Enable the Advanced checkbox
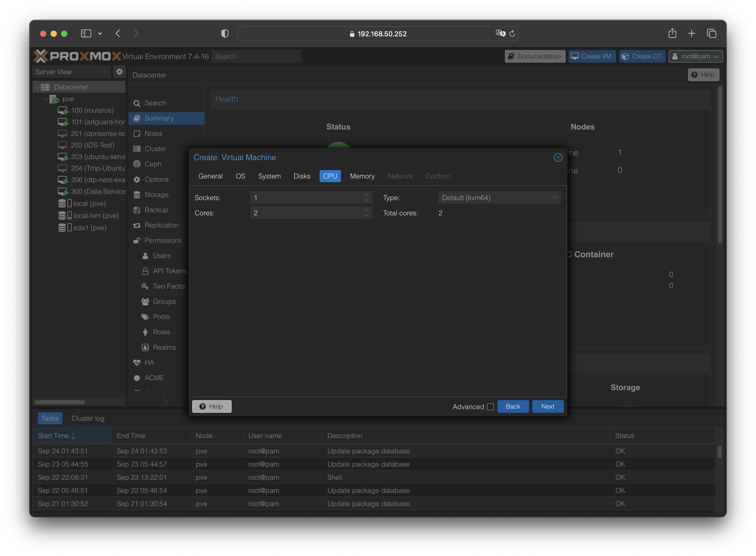Viewport: 756px width, 556px height. [490, 406]
